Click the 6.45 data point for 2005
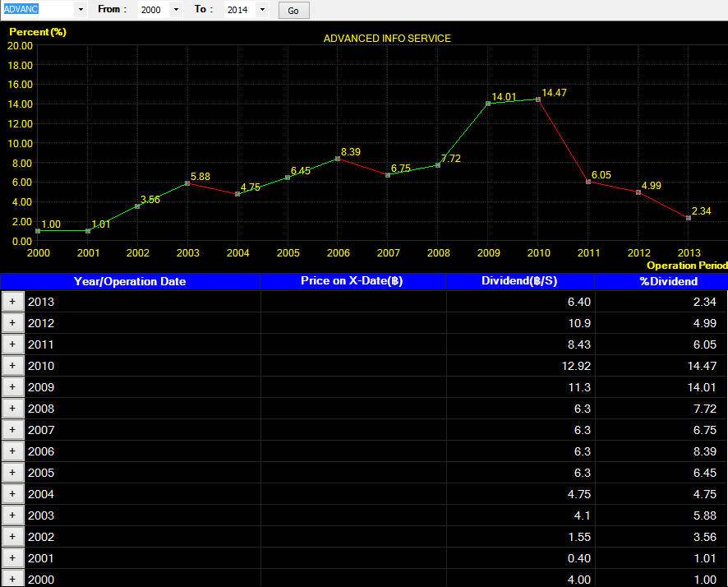Screen dimensions: 728x587 pos(288,178)
